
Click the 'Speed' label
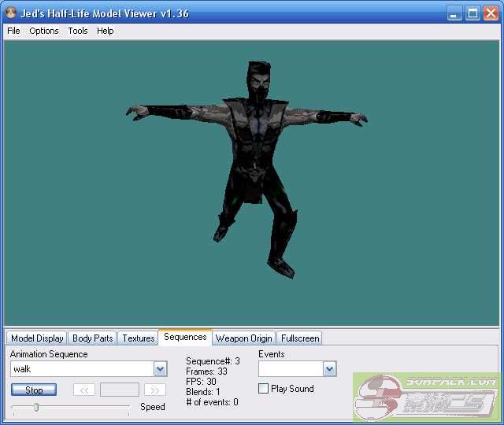pyautogui.click(x=153, y=407)
